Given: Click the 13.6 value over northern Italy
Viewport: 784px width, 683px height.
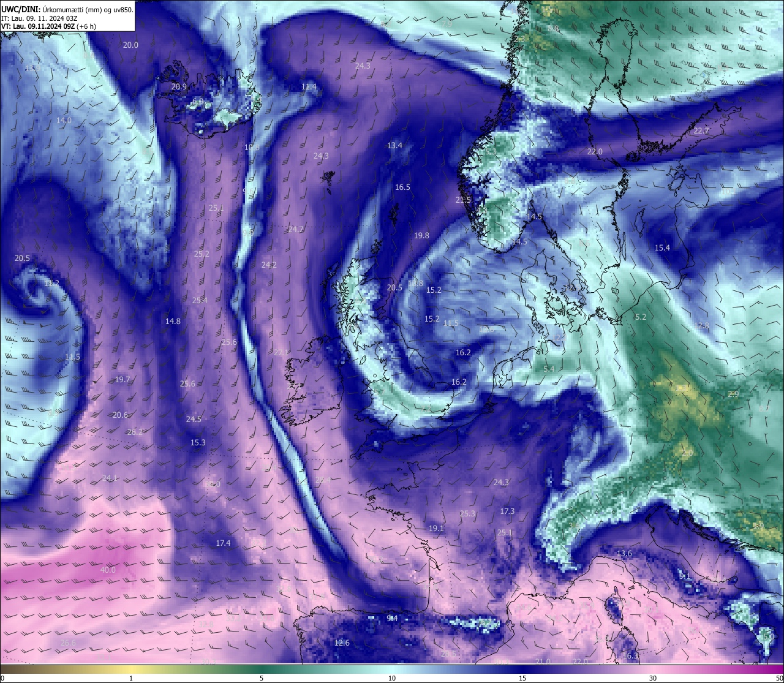Looking at the screenshot, I should (x=624, y=554).
